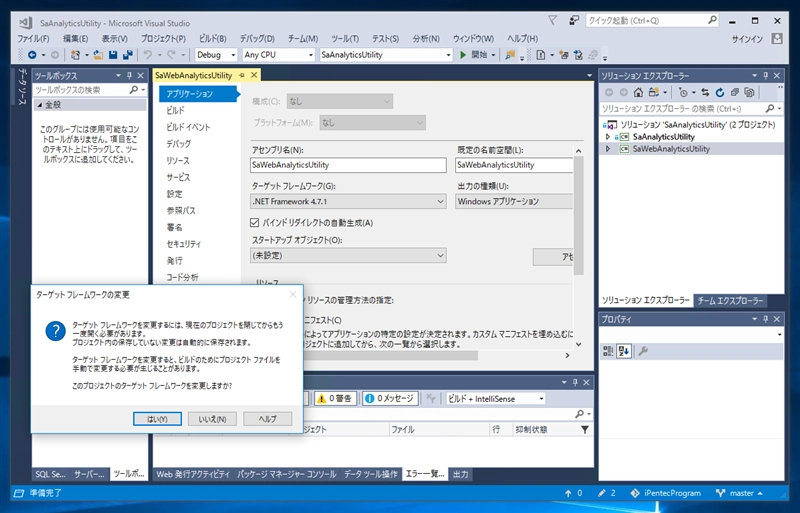Click the feedback icon in the title bar
The image size is (800, 513).
(574, 21)
